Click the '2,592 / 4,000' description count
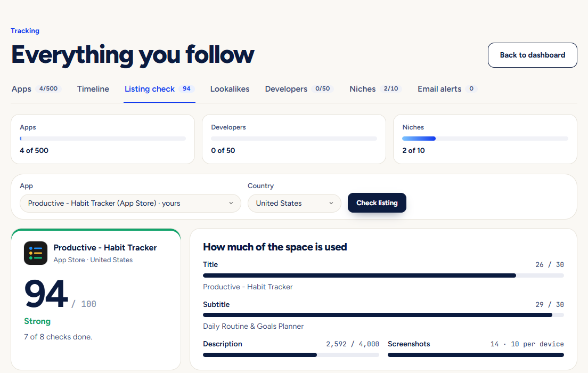588x373 pixels. point(353,344)
